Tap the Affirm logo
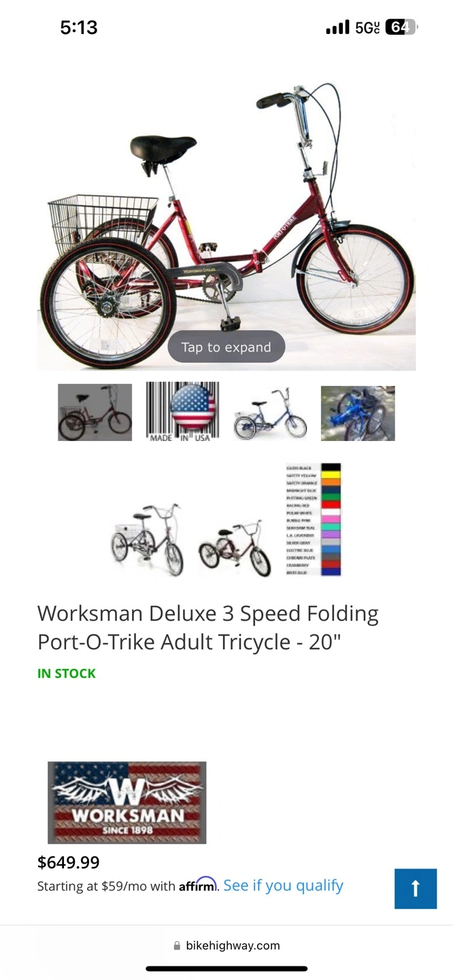Viewport: 453px width, 980px height. tap(197, 885)
